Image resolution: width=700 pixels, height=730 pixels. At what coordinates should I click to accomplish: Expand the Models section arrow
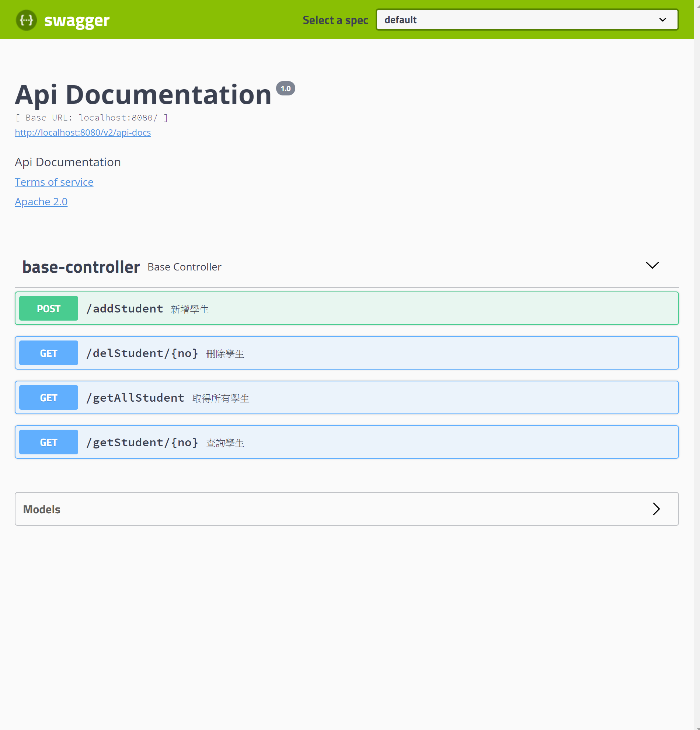[656, 509]
